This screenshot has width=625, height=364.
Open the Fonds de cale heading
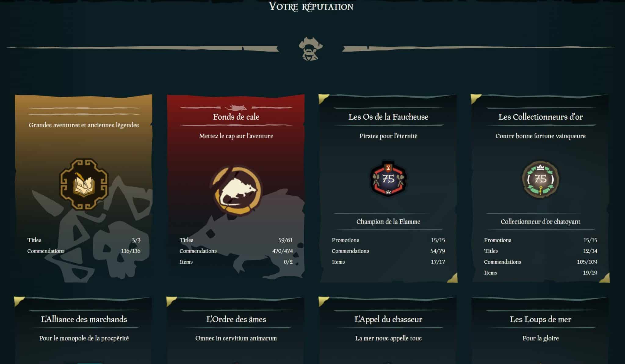point(236,117)
